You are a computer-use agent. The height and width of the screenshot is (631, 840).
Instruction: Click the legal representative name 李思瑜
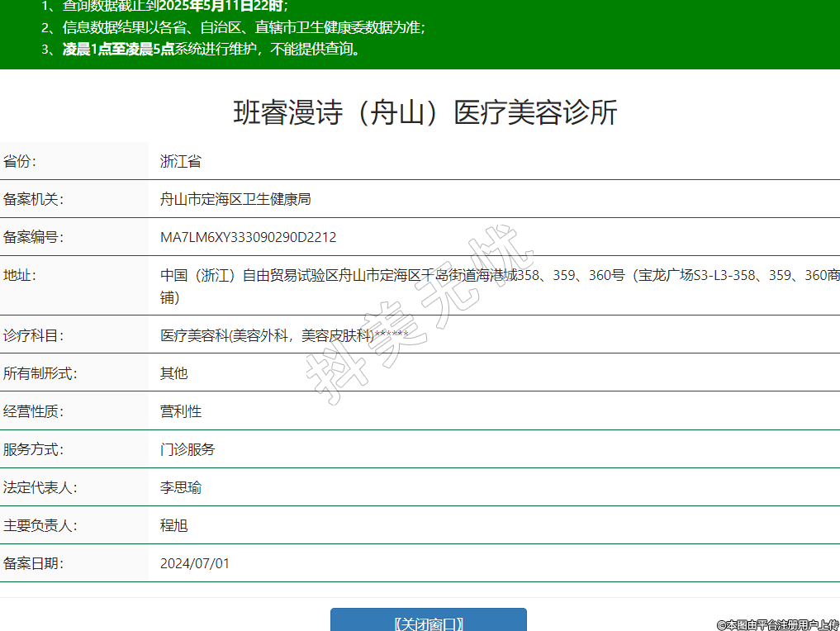tap(181, 487)
